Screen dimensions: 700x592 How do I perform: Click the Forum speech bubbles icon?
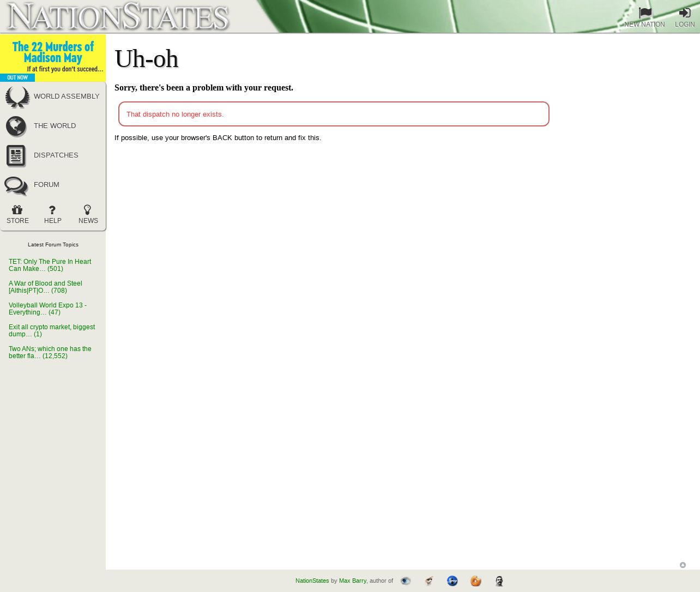click(16, 185)
